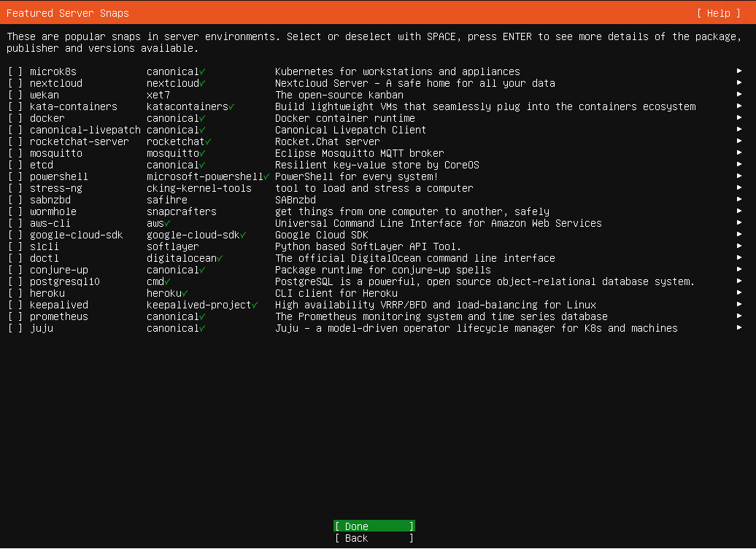The width and height of the screenshot is (756, 549).
Task: Expand arrow on the doctl row
Action: (x=739, y=258)
